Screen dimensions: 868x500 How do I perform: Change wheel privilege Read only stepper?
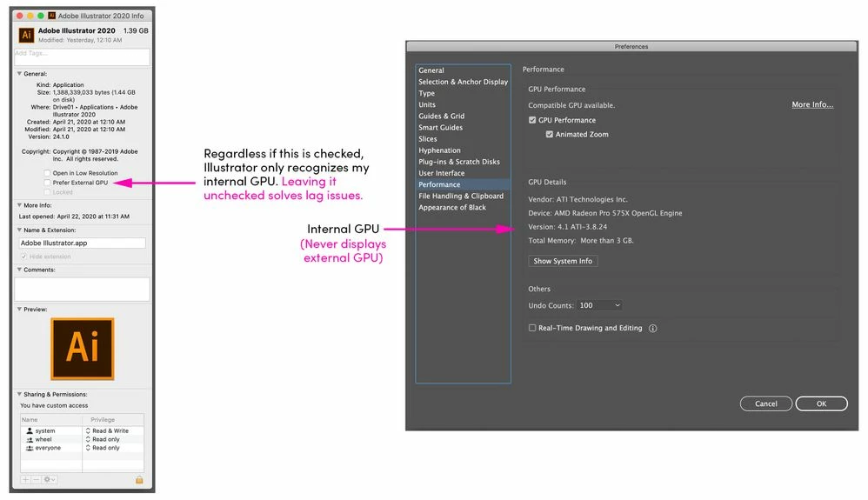click(x=88, y=440)
